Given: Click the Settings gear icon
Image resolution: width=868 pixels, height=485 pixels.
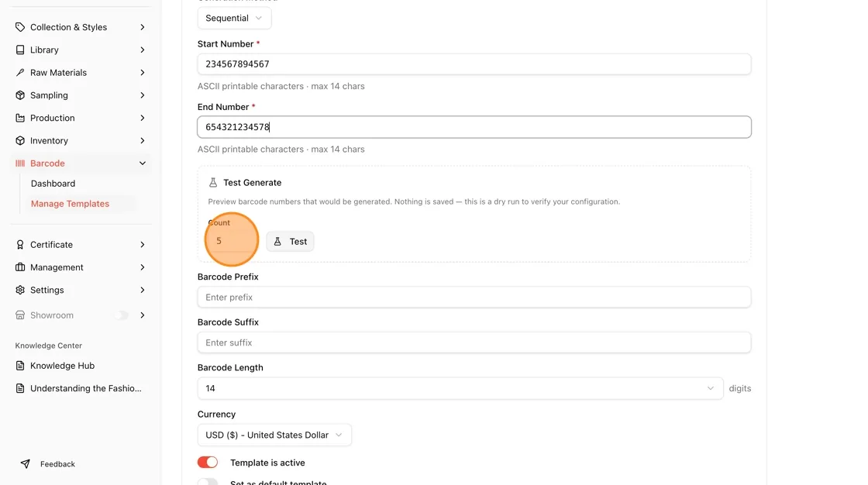Looking at the screenshot, I should tap(20, 290).
